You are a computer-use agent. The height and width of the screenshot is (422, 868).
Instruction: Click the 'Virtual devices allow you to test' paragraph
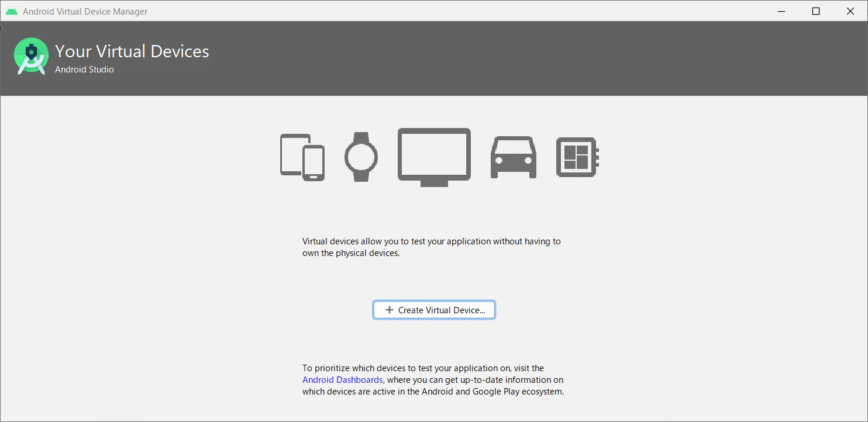(432, 247)
